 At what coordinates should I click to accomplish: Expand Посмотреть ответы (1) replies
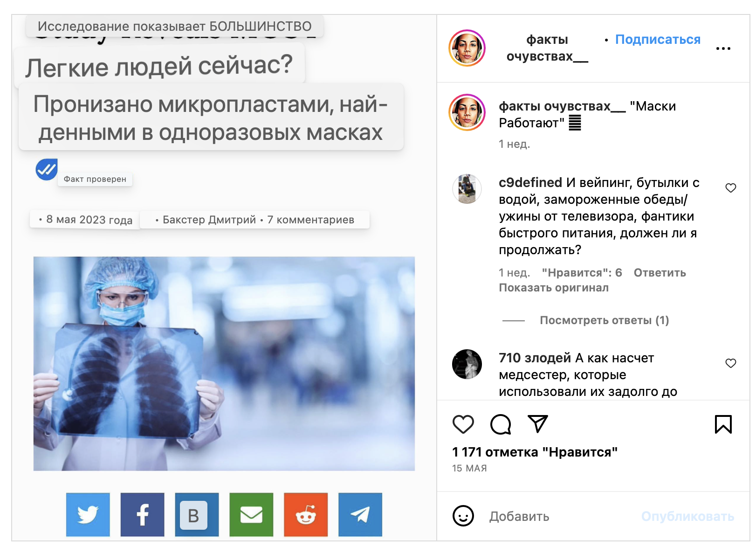604,320
